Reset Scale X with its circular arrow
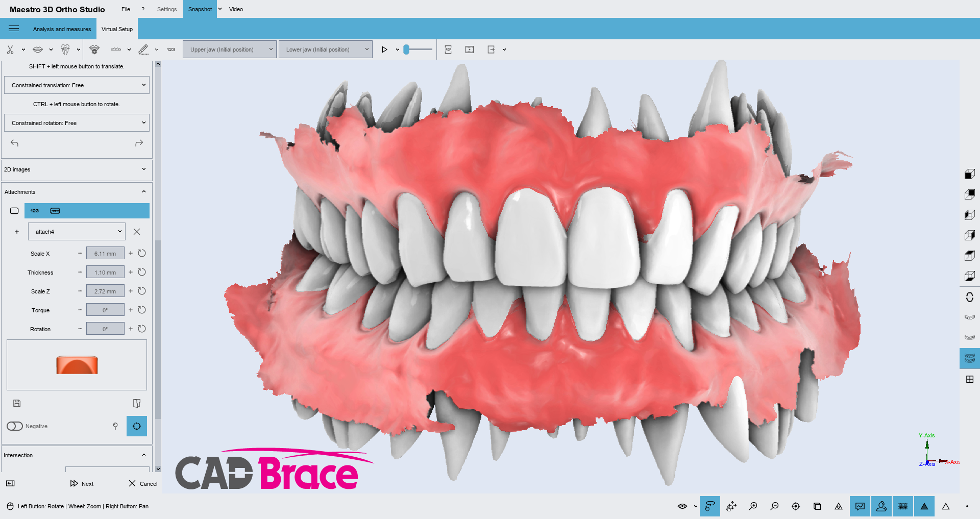Image resolution: width=980 pixels, height=519 pixels. tap(142, 254)
